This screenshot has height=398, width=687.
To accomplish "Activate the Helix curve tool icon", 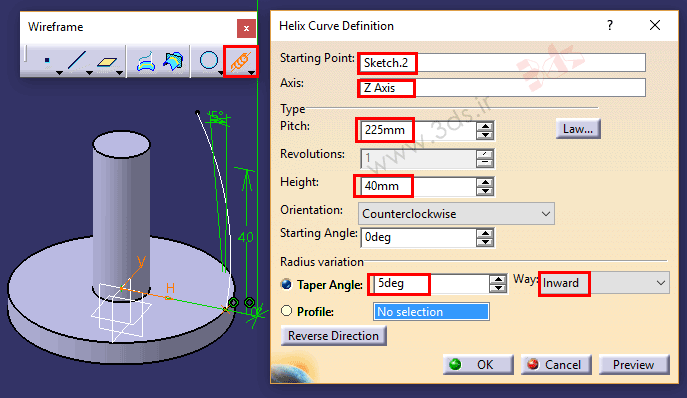I will tap(239, 61).
